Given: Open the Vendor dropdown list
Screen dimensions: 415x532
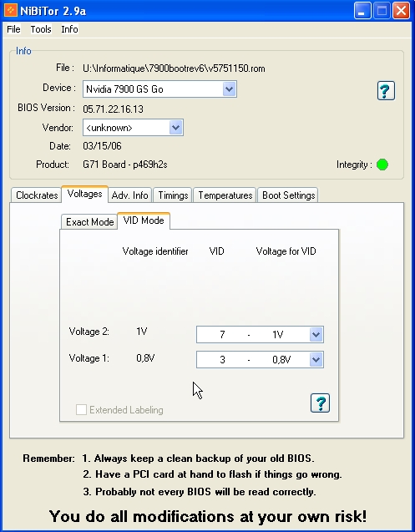Looking at the screenshot, I should tap(176, 128).
